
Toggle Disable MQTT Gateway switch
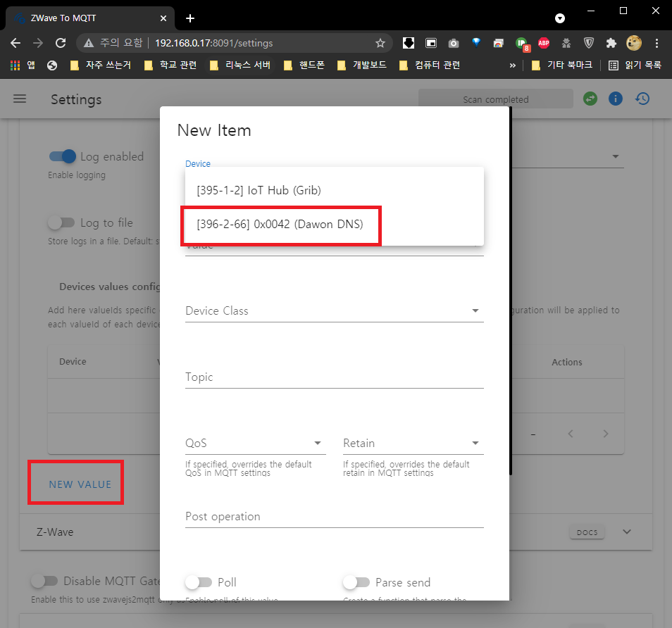click(x=44, y=581)
